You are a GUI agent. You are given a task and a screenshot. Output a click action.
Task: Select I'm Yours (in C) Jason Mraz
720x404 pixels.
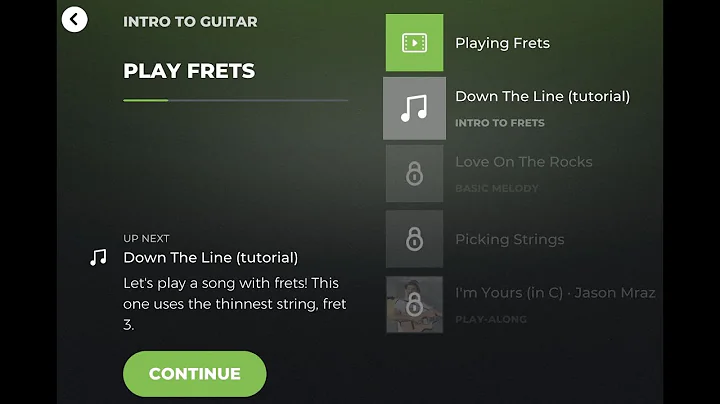(x=555, y=293)
